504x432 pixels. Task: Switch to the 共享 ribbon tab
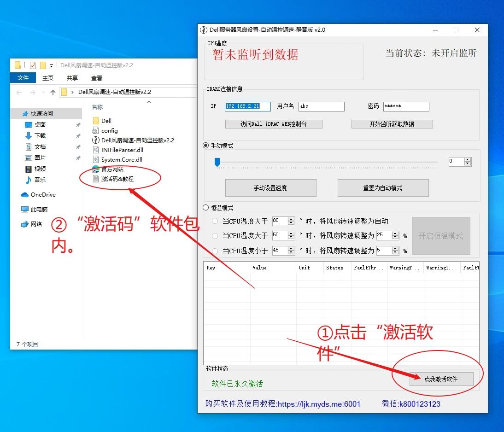pyautogui.click(x=71, y=77)
